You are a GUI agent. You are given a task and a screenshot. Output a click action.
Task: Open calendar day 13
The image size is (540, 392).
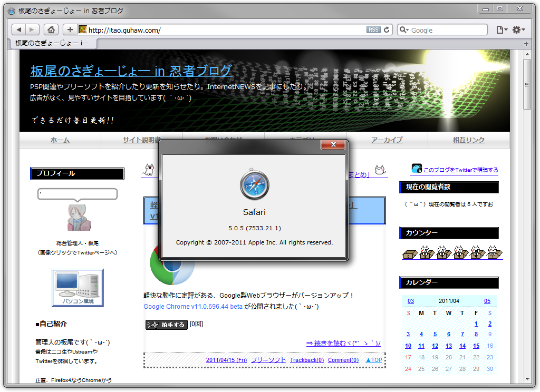[449, 346]
